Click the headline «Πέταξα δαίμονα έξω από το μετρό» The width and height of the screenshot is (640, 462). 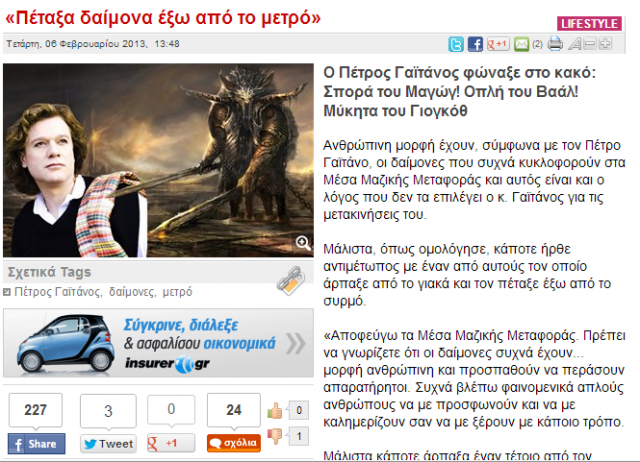pos(163,18)
